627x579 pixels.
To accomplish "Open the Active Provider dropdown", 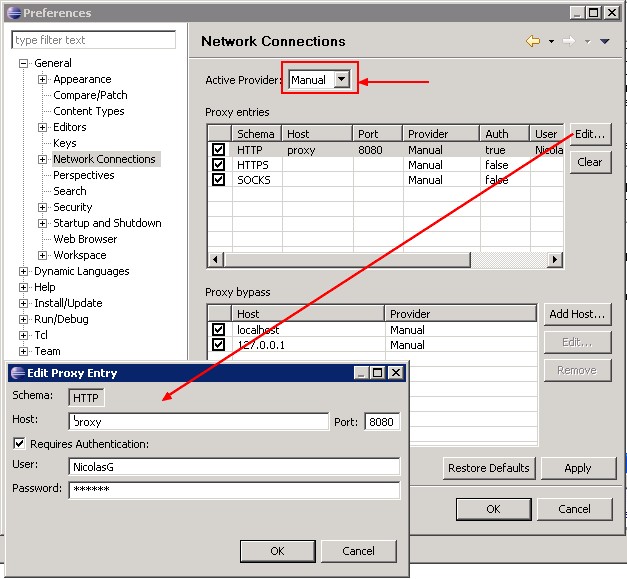I will coord(342,79).
